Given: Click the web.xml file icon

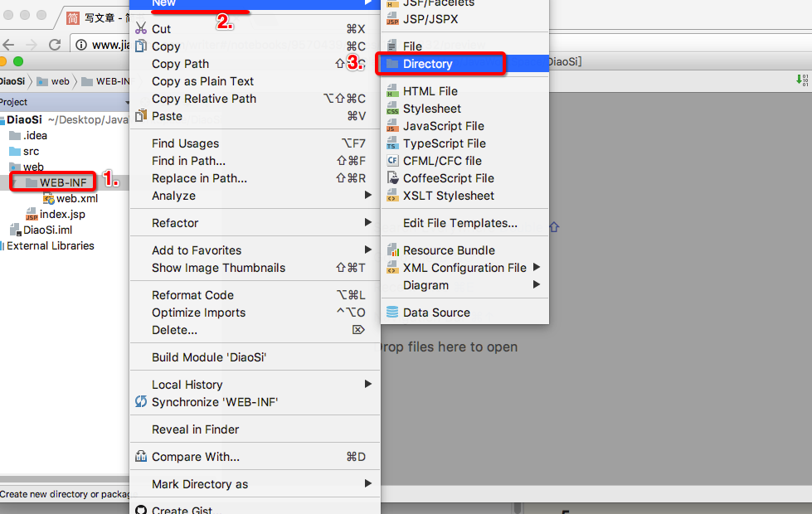Looking at the screenshot, I should pos(48,198).
